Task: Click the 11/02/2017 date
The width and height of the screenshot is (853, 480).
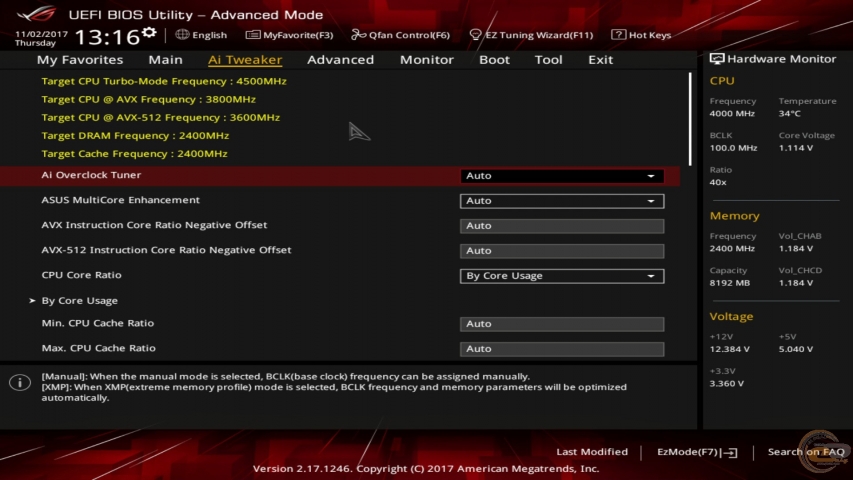Action: pos(41,34)
